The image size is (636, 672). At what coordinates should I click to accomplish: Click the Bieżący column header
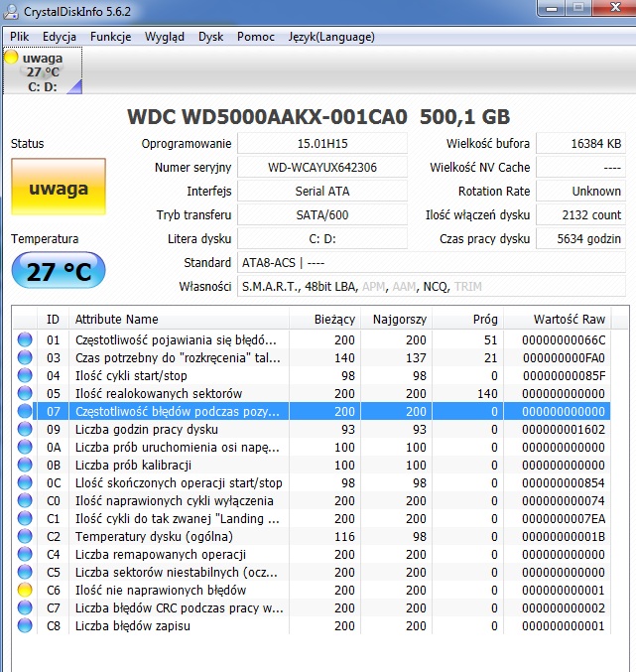pyautogui.click(x=325, y=320)
